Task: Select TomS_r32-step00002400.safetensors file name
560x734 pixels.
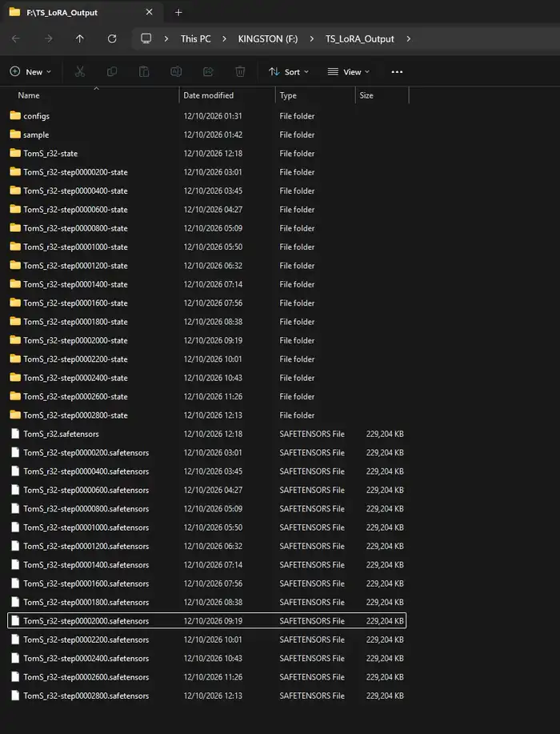Action: (86, 659)
